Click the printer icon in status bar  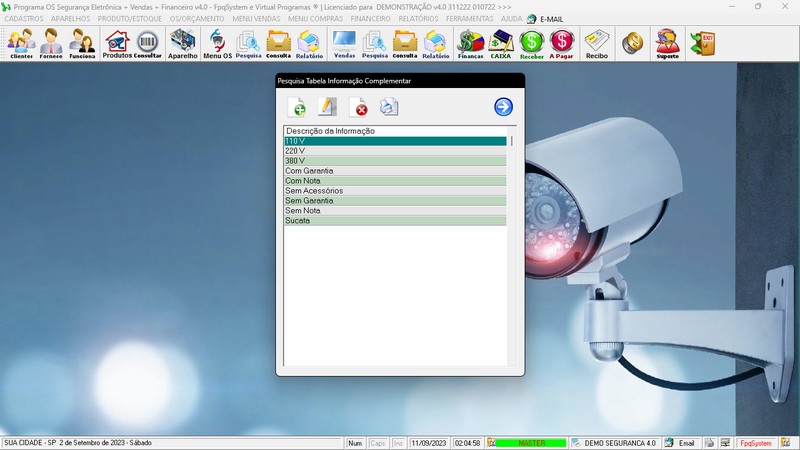click(x=709, y=443)
